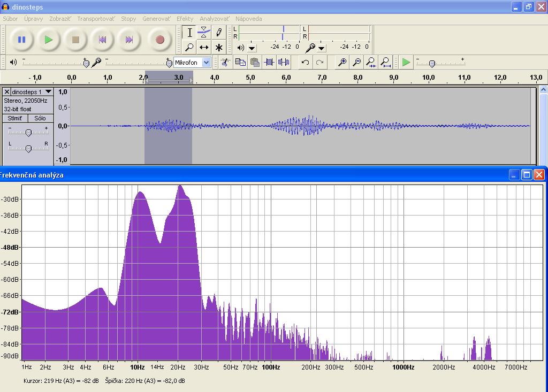Image resolution: width=548 pixels, height=392 pixels.
Task: Open the input meter options dropdown arrow
Action: click(x=321, y=48)
